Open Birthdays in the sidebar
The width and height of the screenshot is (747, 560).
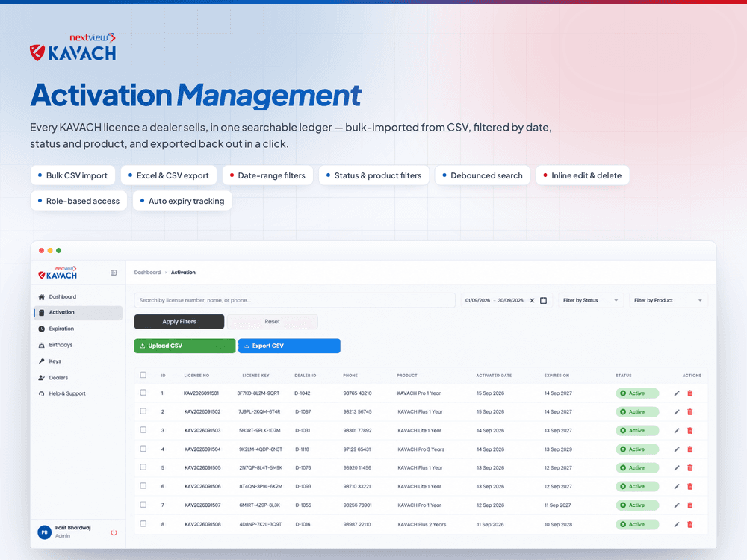point(78,345)
